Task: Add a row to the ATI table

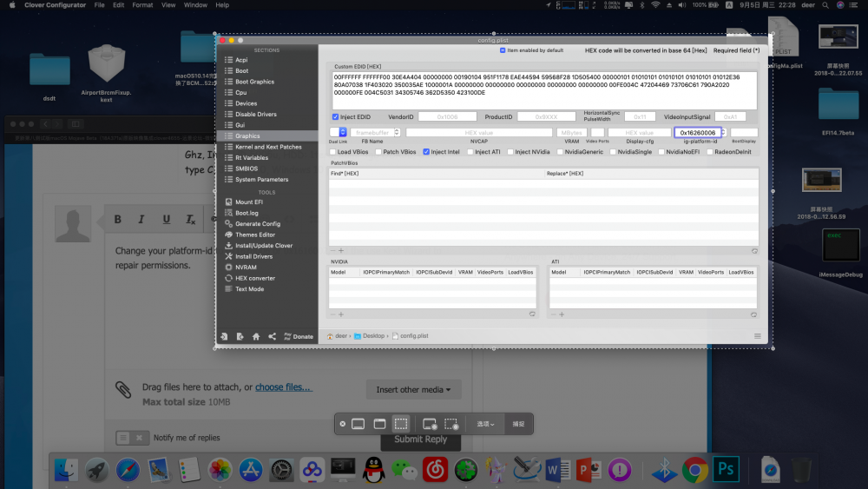Action: [x=562, y=314]
